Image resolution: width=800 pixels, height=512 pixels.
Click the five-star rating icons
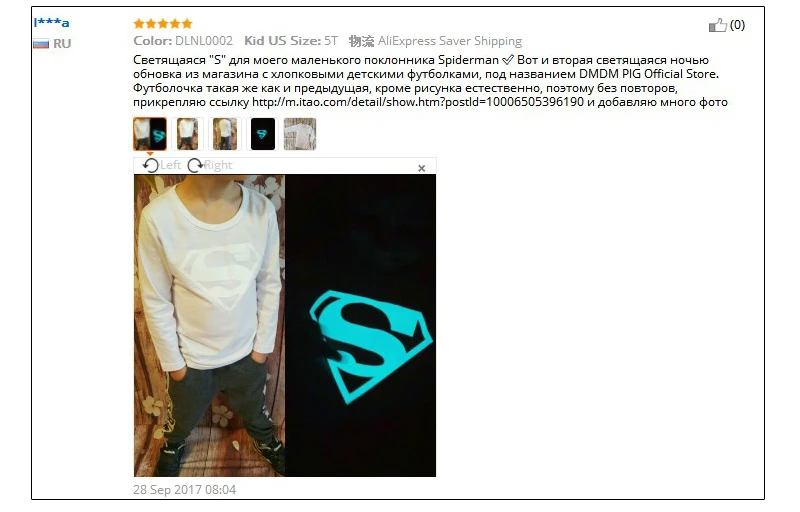[x=163, y=23]
